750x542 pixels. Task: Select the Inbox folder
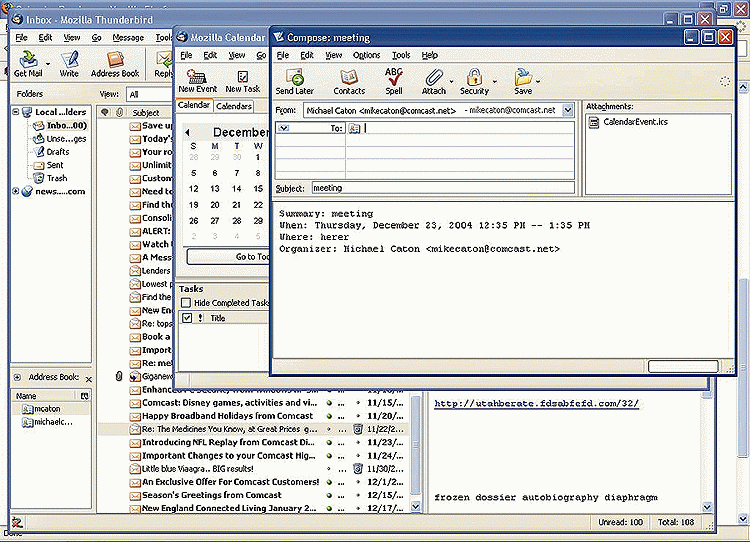coord(59,126)
